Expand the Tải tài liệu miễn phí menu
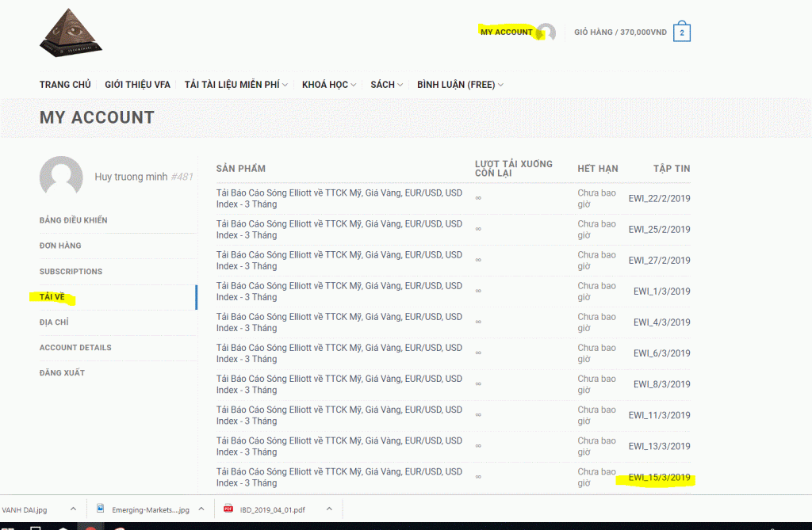The width and height of the screenshot is (812, 530). click(236, 85)
